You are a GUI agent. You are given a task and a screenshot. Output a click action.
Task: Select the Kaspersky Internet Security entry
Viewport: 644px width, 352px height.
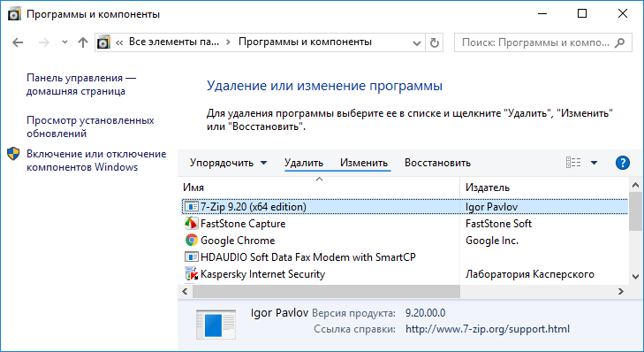pyautogui.click(x=263, y=274)
